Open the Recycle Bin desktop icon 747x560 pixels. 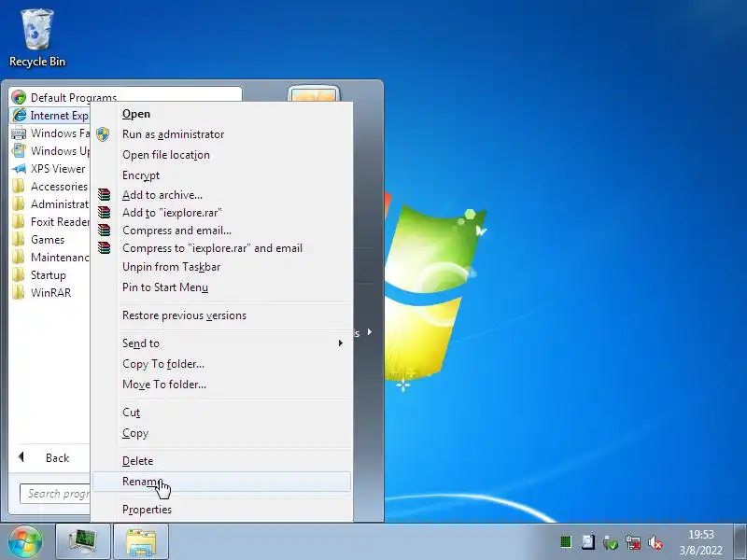coord(36,38)
